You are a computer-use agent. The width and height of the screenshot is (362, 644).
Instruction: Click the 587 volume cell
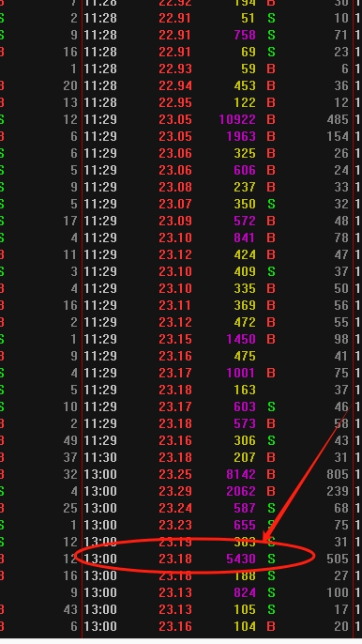[245, 508]
